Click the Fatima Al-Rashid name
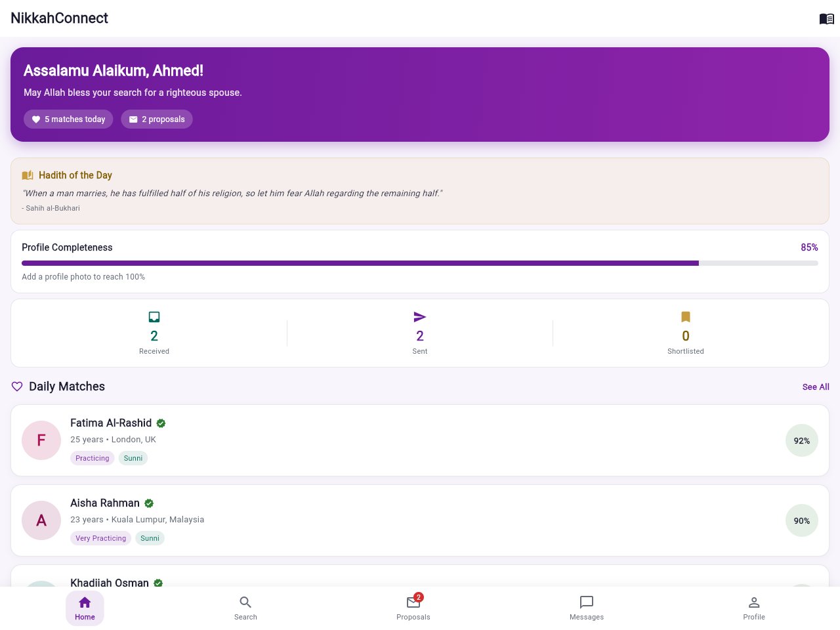This screenshot has width=840, height=630. (x=111, y=423)
